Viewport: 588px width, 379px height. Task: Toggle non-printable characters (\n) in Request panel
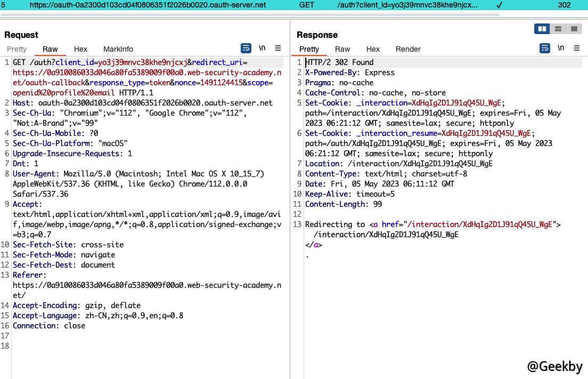(x=262, y=49)
